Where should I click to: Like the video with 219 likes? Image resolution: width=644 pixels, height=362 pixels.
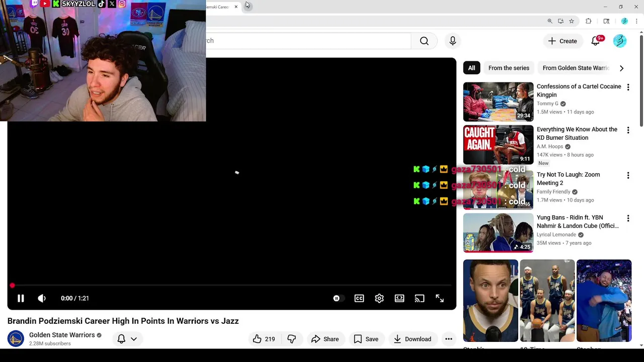264,339
